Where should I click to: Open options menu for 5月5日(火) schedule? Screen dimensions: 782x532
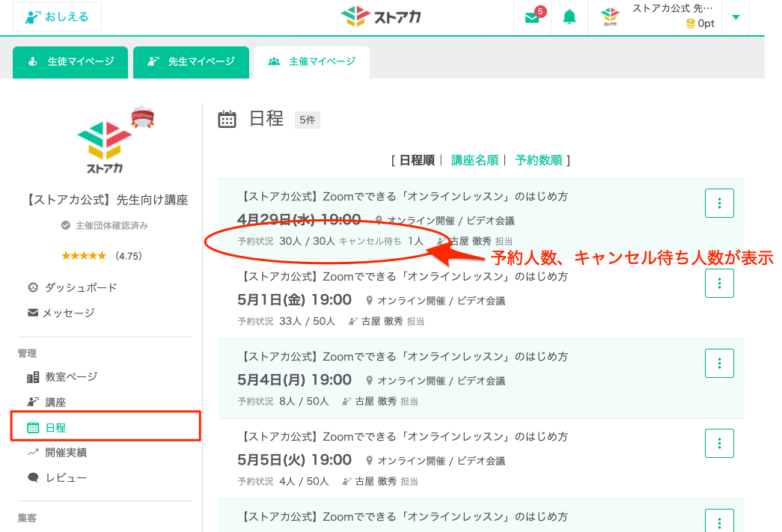(719, 443)
